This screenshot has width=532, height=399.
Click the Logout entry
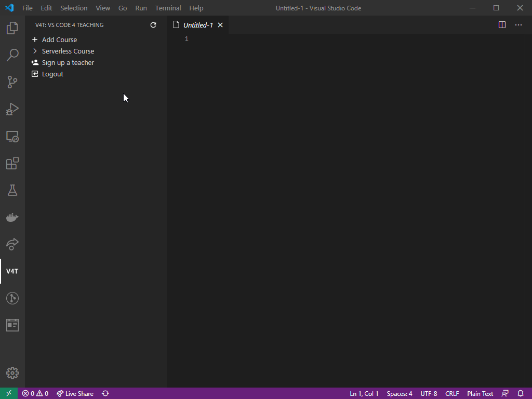[x=52, y=74]
